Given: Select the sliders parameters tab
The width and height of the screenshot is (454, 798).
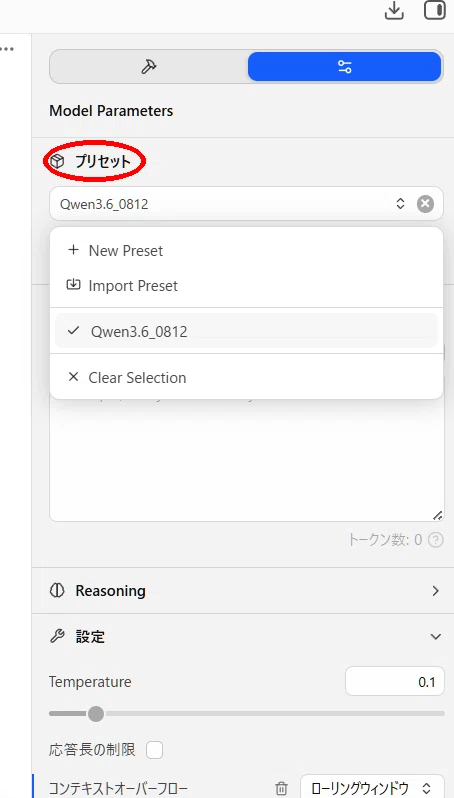Looking at the screenshot, I should click(345, 67).
